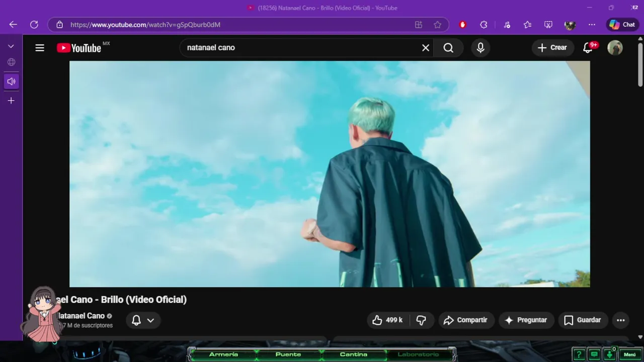
Task: Open browser extensions puzzle icon
Action: pos(484,25)
